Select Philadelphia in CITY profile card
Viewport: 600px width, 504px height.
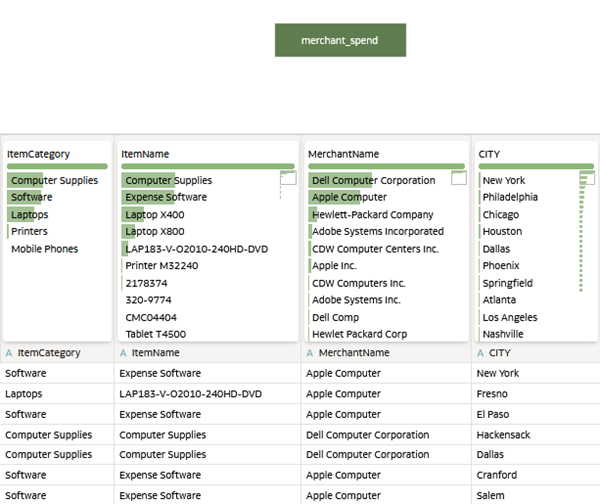[510, 197]
